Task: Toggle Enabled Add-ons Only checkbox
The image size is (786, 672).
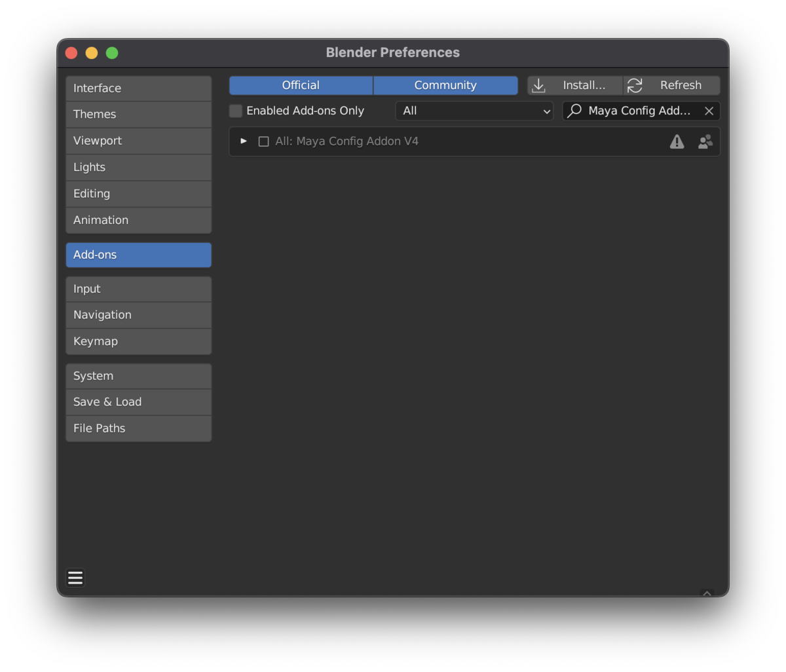Action: coord(236,111)
